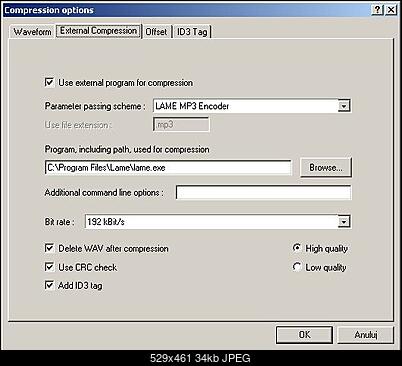The height and width of the screenshot is (366, 402).
Task: Close the Compression options dialog
Action: [x=391, y=10]
